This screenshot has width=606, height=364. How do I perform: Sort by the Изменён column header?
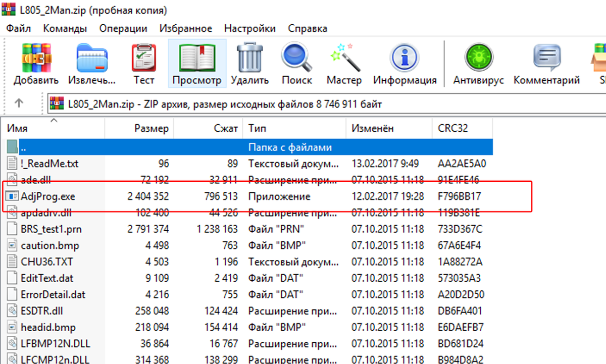[x=389, y=129]
